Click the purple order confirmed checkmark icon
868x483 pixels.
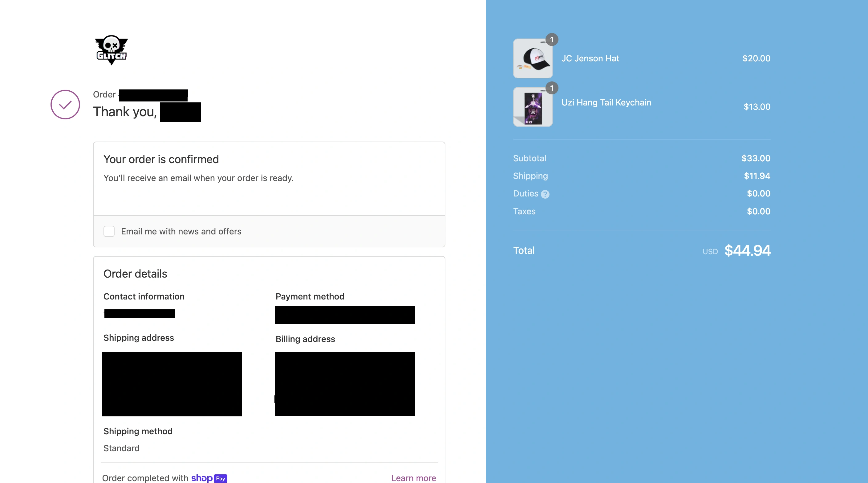click(x=65, y=105)
